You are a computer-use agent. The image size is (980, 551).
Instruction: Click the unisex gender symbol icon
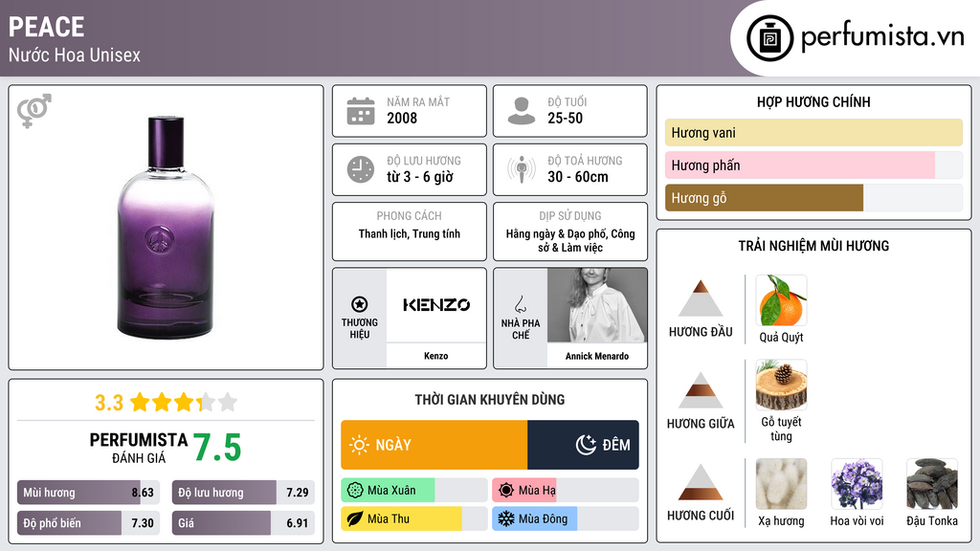tap(33, 111)
